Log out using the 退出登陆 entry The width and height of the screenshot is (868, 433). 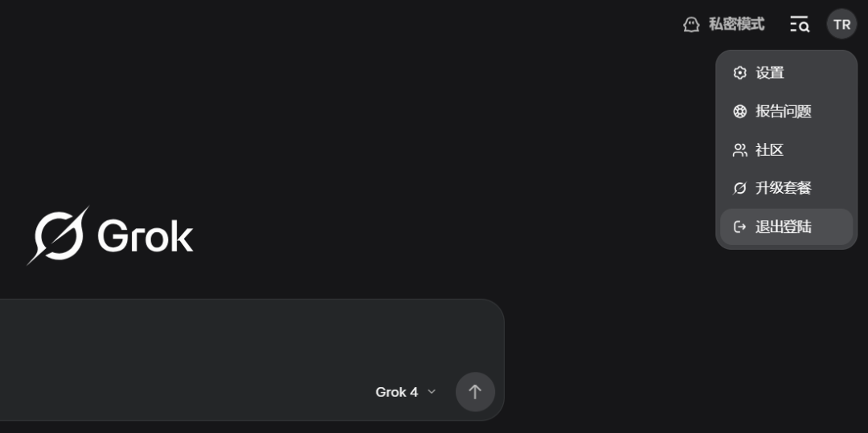[784, 227]
